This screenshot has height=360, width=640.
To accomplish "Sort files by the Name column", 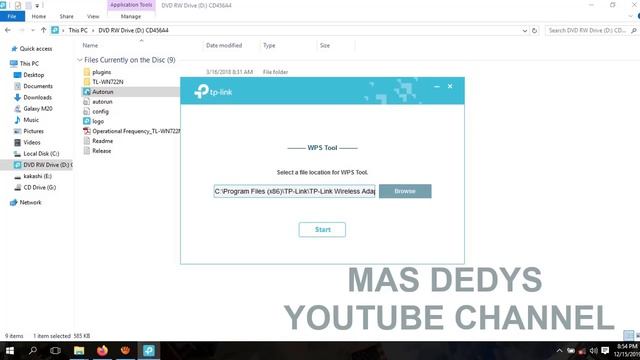I will coord(90,45).
